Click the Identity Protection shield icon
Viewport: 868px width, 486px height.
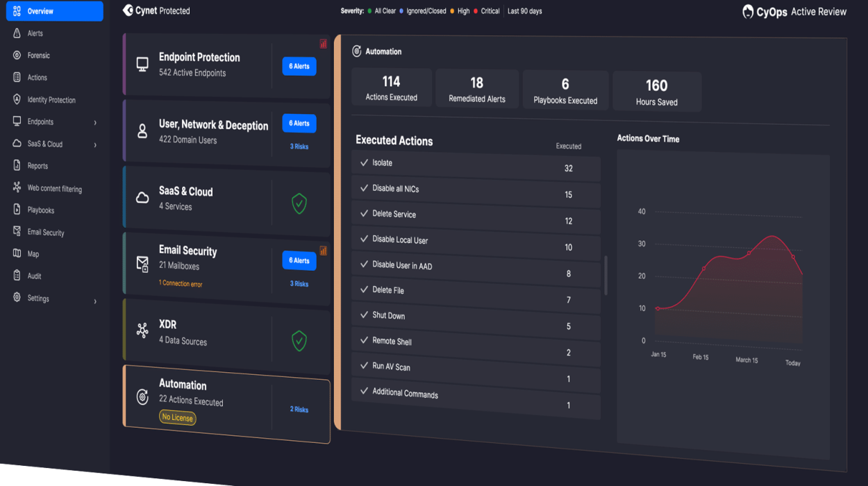pyautogui.click(x=17, y=99)
